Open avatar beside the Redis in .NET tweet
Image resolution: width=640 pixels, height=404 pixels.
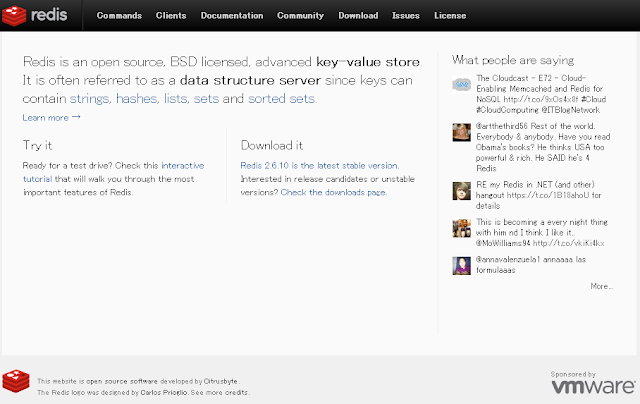pos(462,191)
